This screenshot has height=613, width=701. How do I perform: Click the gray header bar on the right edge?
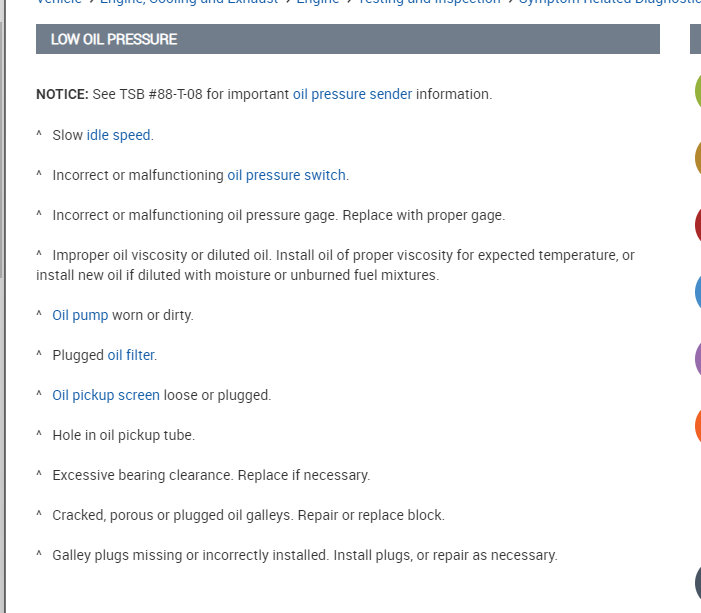695,39
